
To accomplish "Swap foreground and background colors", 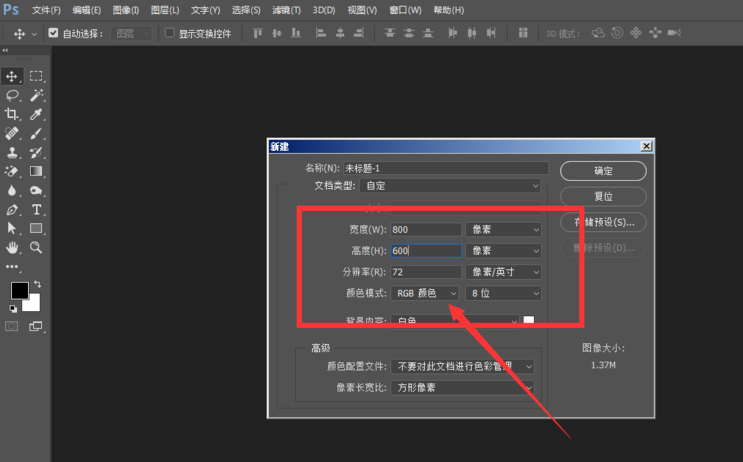I will [x=37, y=284].
